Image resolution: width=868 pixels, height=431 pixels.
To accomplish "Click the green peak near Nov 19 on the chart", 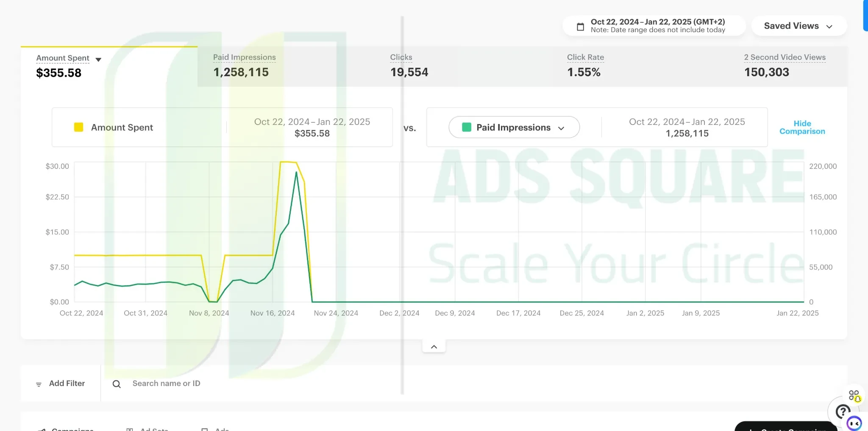I will point(296,172).
